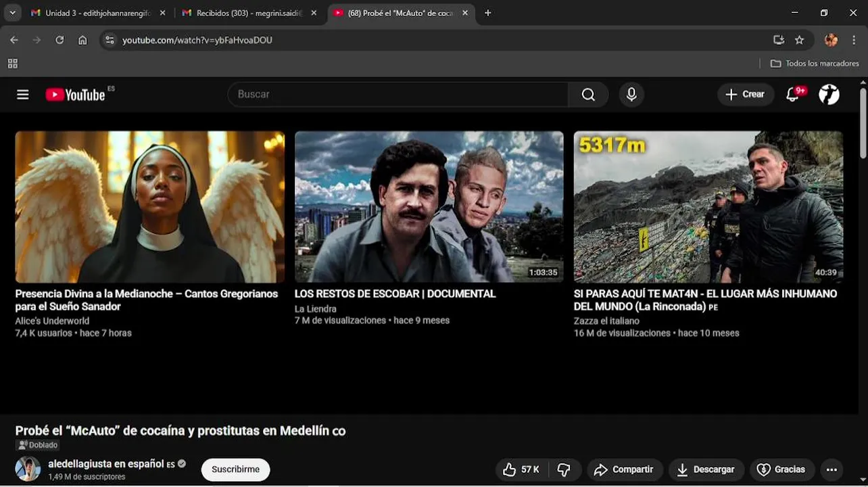Open the YouTube hamburger guide menu
Viewport: 868px width, 487px height.
click(23, 95)
